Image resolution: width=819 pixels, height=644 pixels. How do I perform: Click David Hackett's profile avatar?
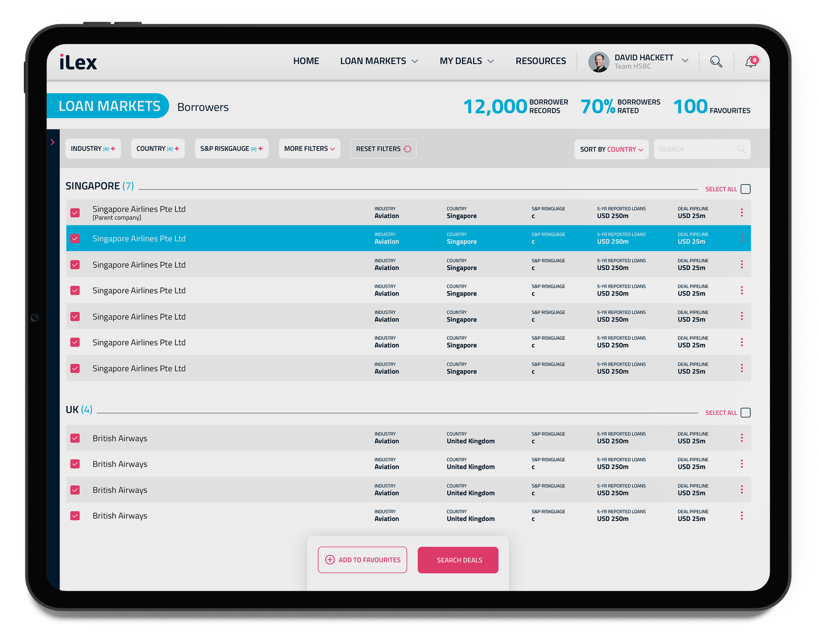[599, 62]
